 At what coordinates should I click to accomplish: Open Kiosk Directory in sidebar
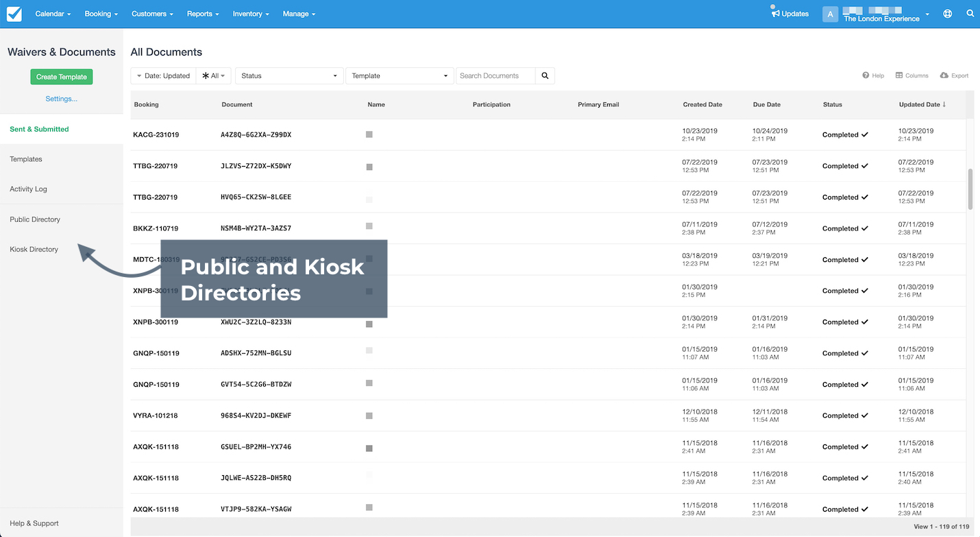[34, 250]
